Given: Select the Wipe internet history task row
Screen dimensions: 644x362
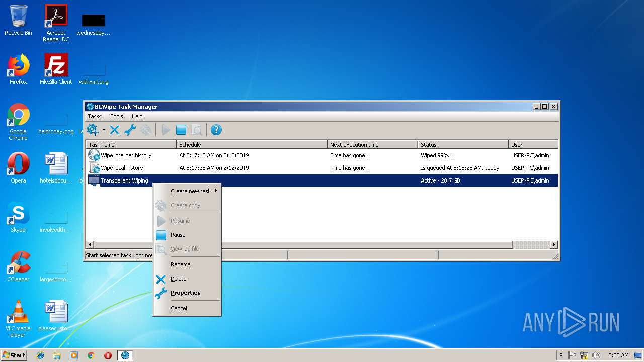Looking at the screenshot, I should pos(322,155).
